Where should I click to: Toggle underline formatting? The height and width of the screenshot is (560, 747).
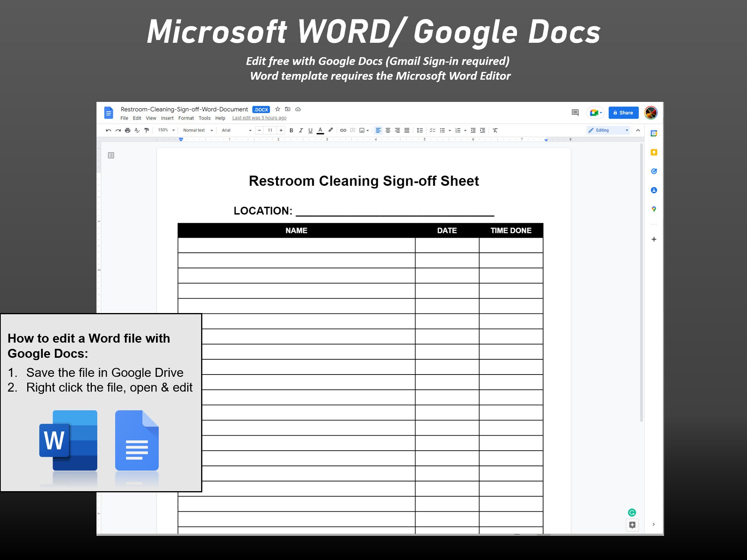click(x=310, y=130)
